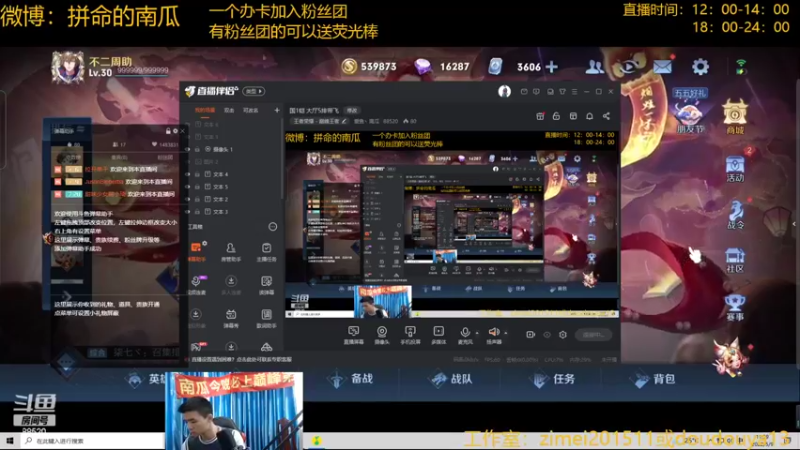Image resolution: width=800 pixels, height=450 pixels.
Task: Add 直播屏幕 screen capture source
Action: point(353,335)
